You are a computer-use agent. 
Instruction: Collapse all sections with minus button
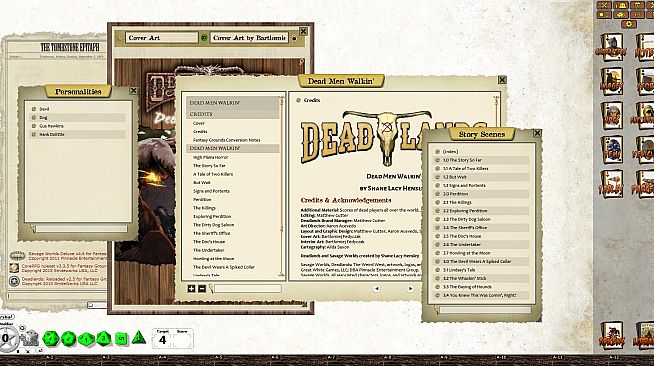(x=202, y=288)
